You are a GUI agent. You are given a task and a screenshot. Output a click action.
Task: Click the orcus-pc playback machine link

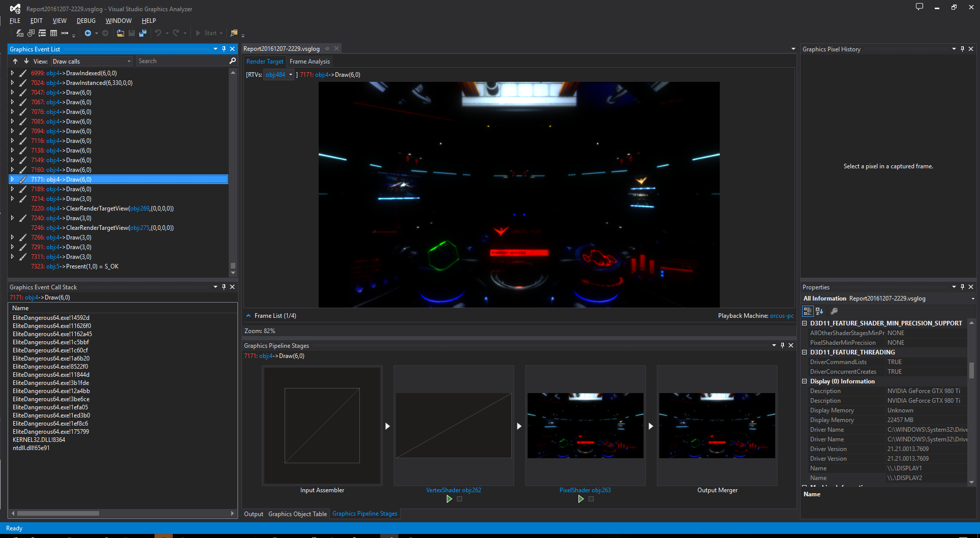782,316
